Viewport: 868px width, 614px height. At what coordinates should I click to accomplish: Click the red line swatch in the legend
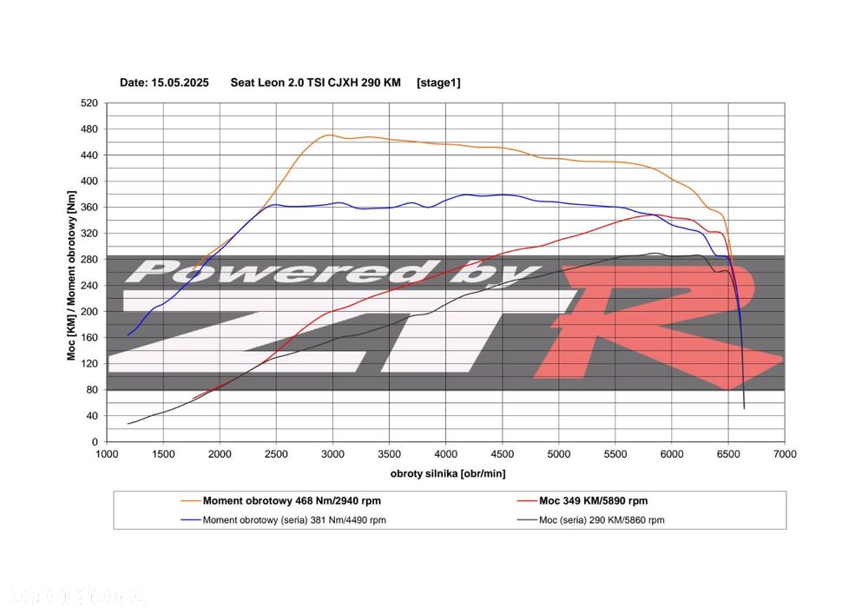tap(527, 501)
